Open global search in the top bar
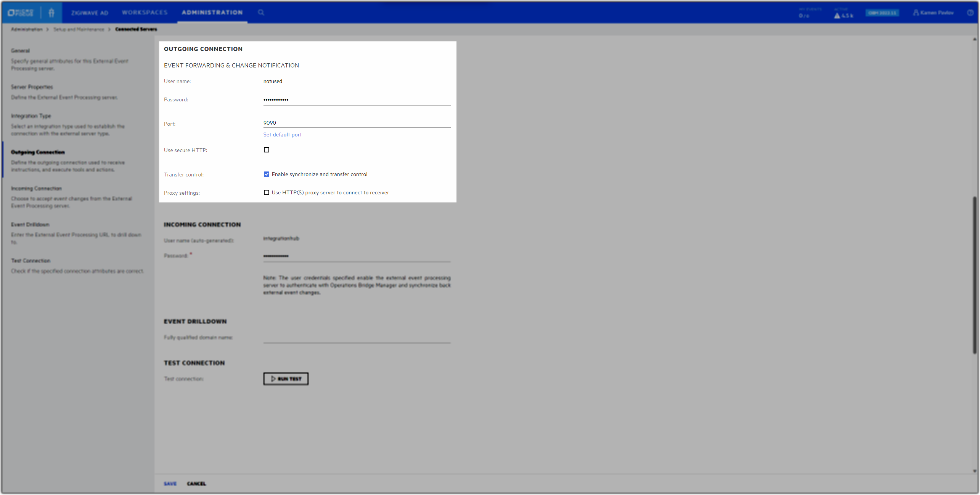The image size is (980, 495). point(262,13)
